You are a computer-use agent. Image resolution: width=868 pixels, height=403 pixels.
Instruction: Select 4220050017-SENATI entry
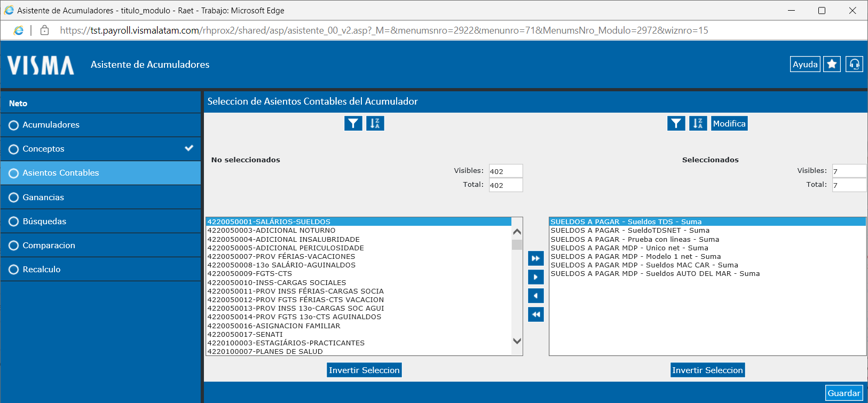[359, 334]
